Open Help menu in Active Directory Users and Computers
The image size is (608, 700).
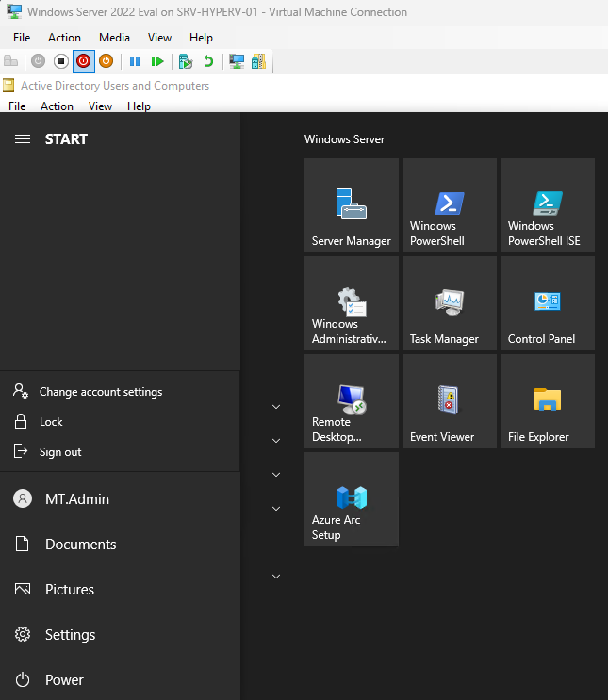click(139, 106)
